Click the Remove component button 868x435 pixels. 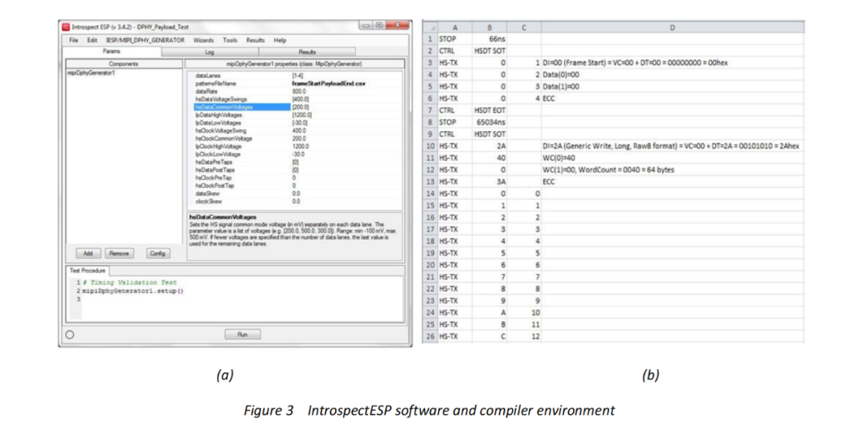click(119, 253)
